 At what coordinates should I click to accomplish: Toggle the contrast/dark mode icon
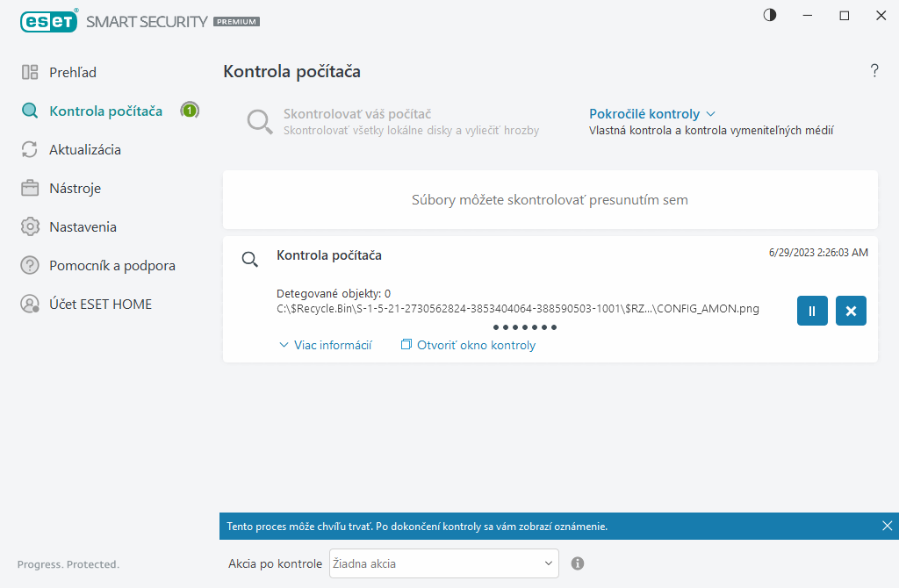(770, 15)
